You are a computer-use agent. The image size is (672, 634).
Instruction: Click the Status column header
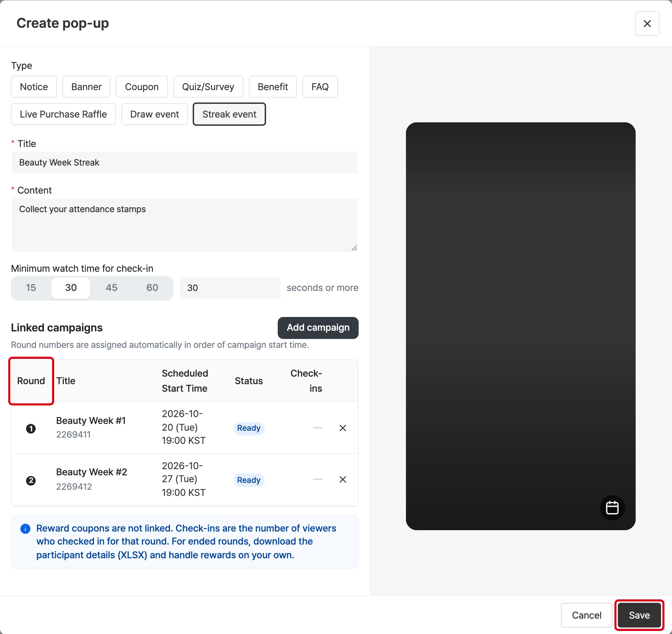(x=249, y=381)
